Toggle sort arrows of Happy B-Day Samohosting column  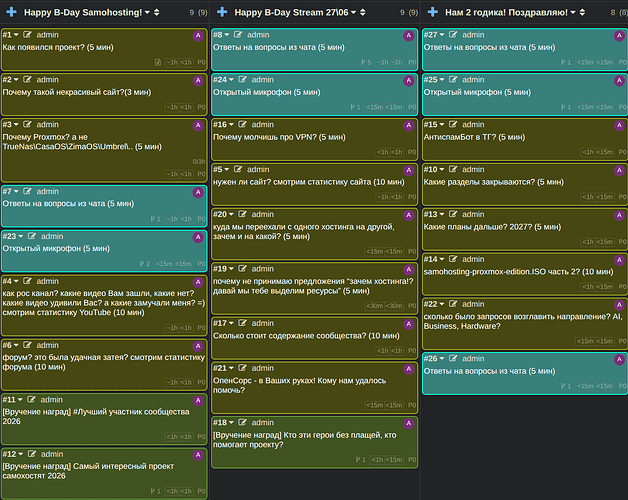[157, 12]
